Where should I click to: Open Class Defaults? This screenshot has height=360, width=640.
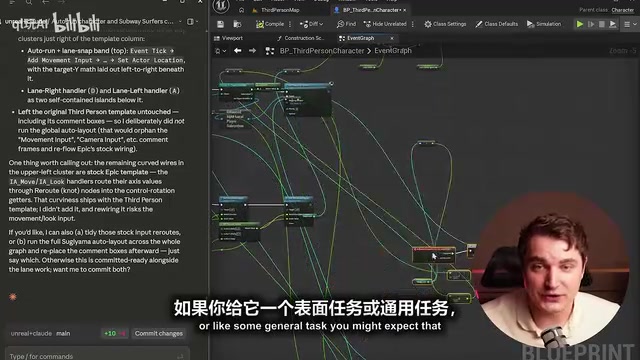(497, 24)
